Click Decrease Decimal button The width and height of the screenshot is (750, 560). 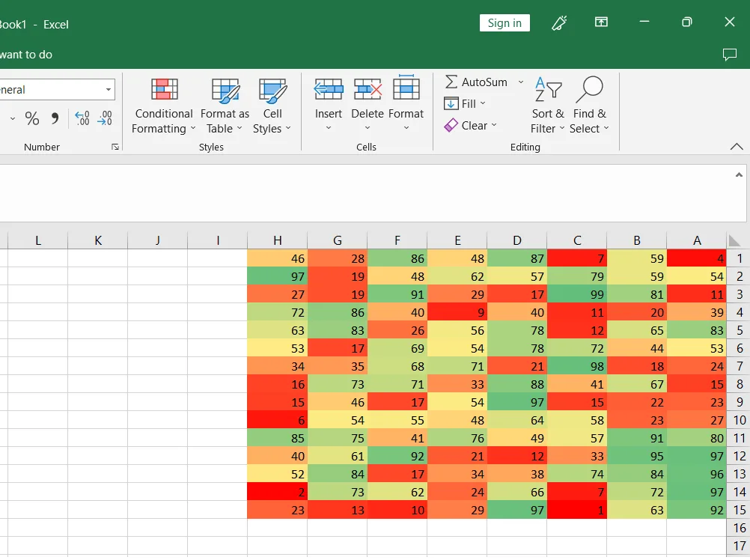105,118
